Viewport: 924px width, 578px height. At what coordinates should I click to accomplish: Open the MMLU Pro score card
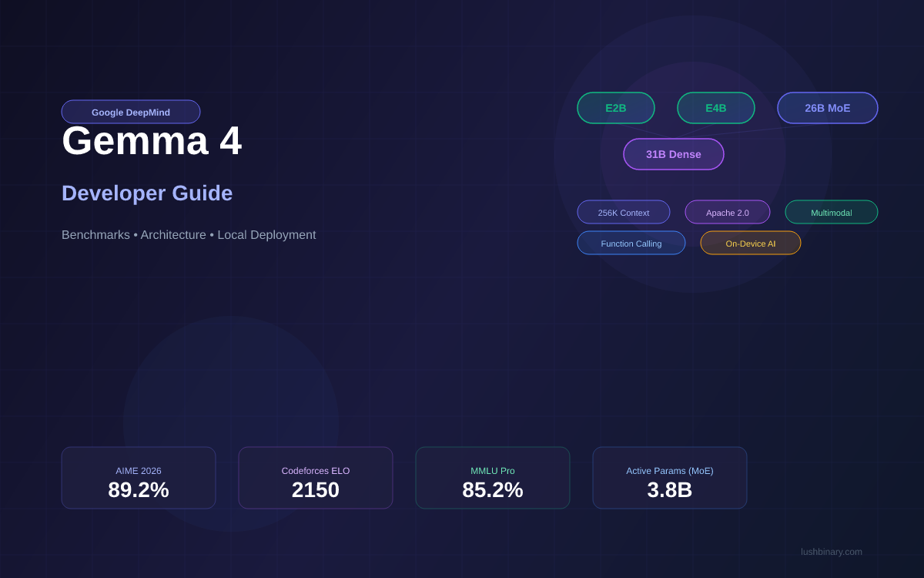point(493,478)
